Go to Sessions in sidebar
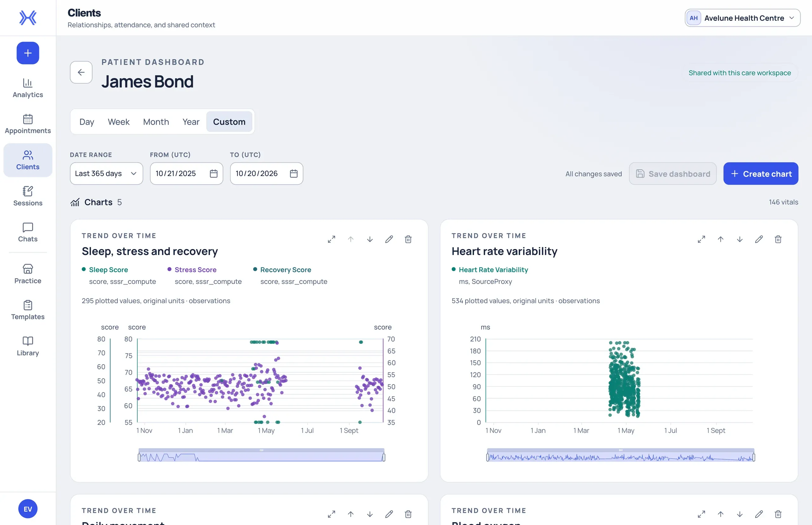Viewport: 812px width, 525px height. click(28, 196)
